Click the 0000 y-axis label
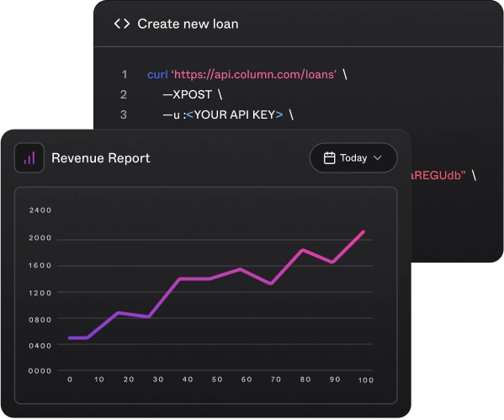Screen dimensions: 504x420 (x=40, y=371)
